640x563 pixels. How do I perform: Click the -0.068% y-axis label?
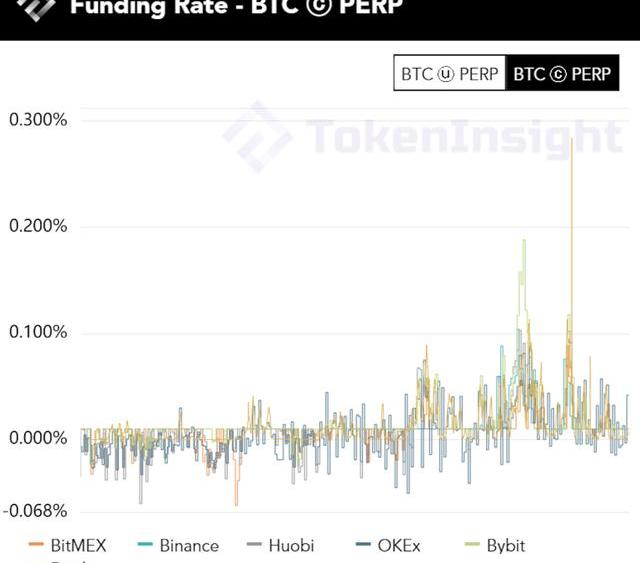(x=36, y=511)
